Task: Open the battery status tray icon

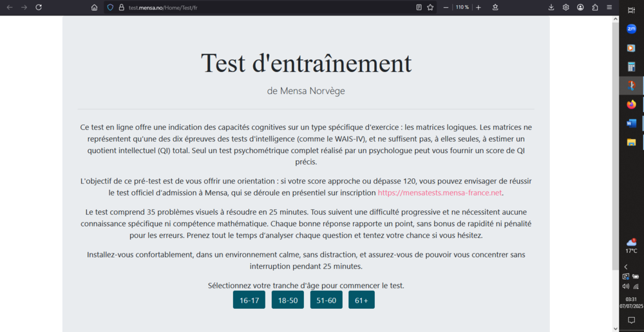Action: click(x=636, y=277)
